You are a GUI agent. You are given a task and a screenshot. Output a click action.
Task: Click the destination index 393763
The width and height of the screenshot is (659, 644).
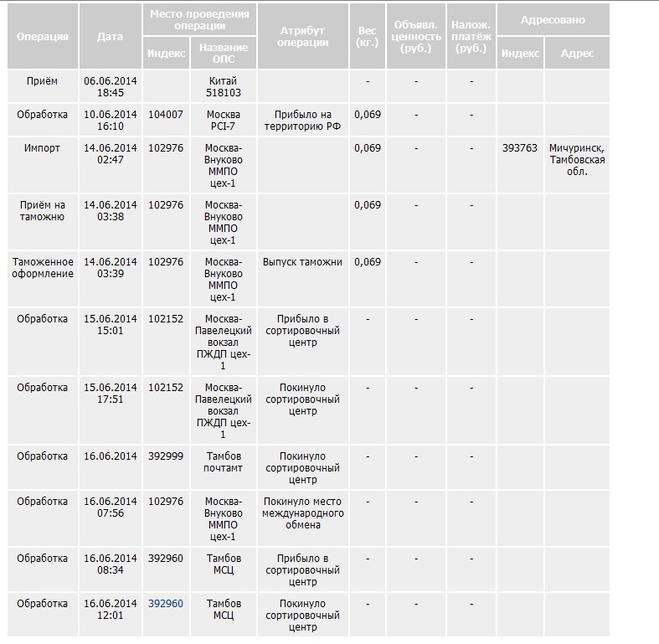coord(520,148)
